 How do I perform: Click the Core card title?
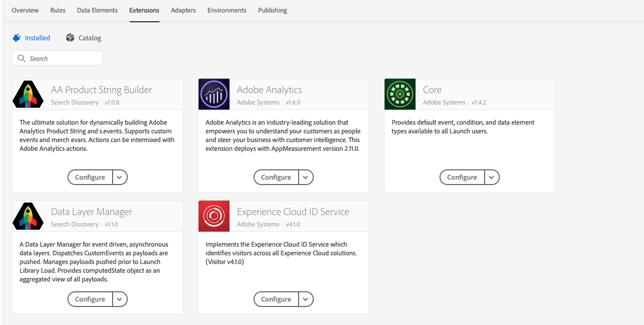click(x=432, y=90)
